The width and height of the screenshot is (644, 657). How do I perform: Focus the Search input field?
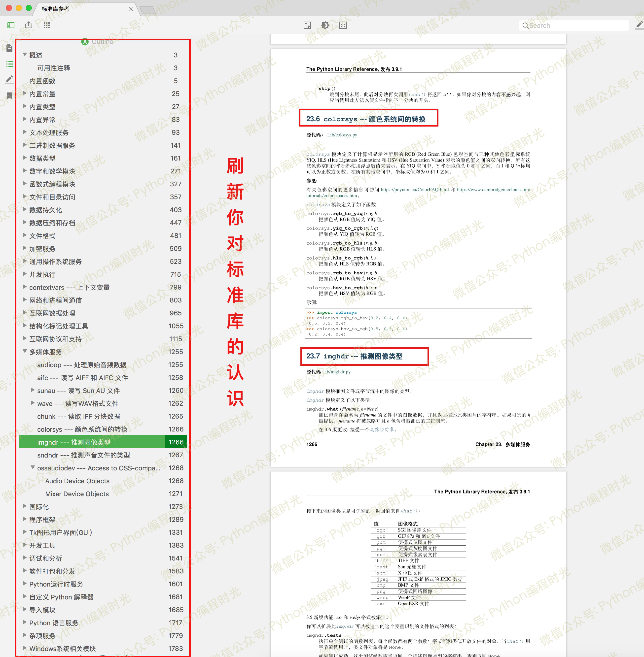tap(574, 26)
